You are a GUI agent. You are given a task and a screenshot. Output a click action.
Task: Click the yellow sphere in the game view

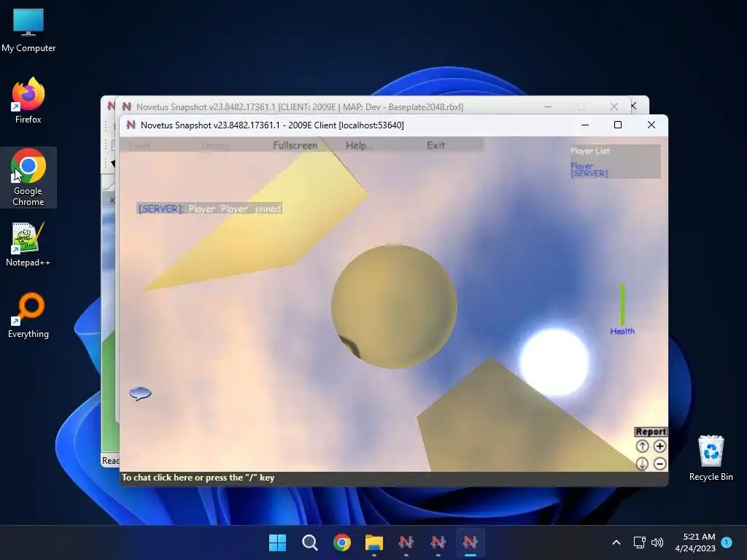[395, 306]
